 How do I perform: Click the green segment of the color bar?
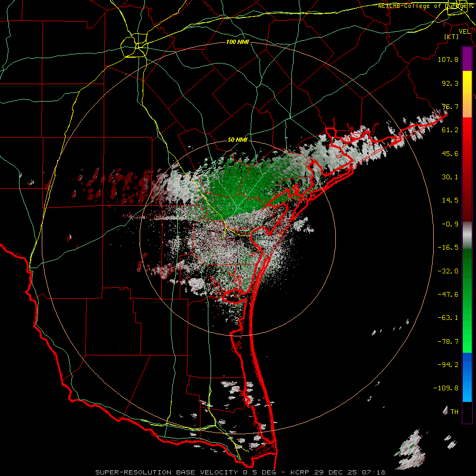(x=467, y=300)
